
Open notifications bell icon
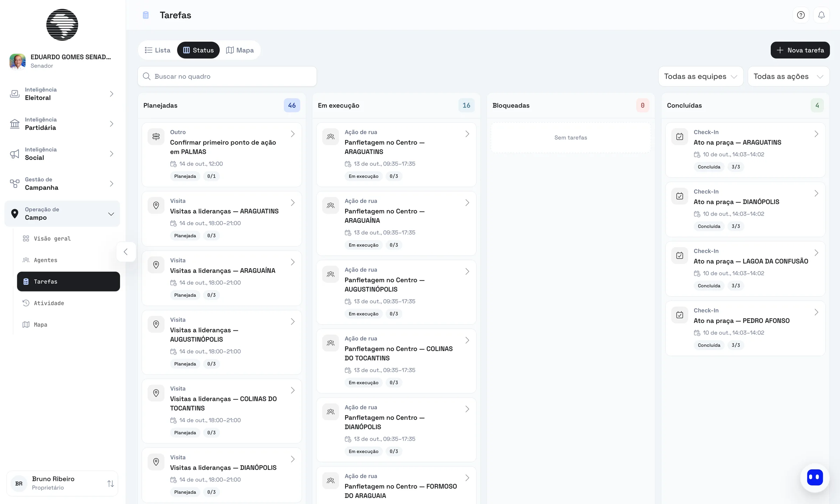(x=821, y=15)
